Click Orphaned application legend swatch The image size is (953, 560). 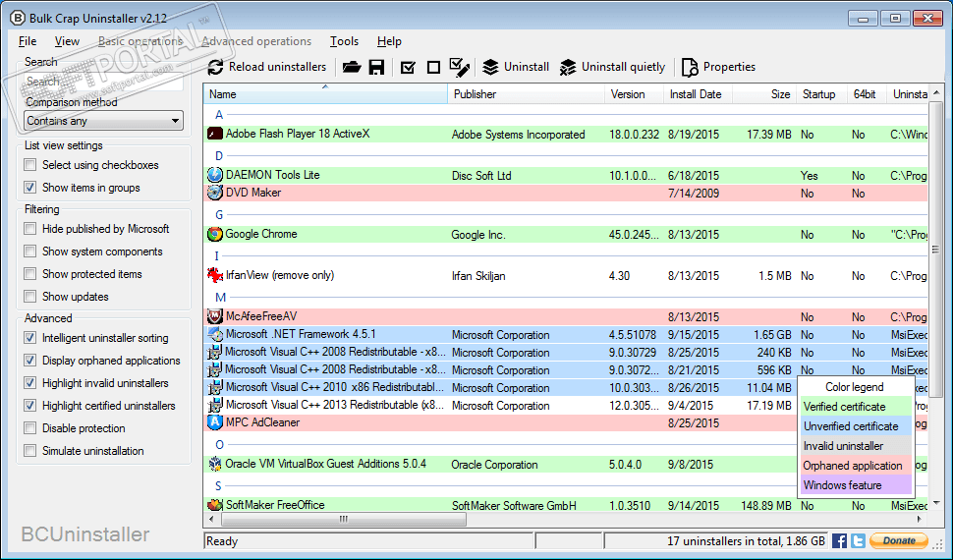tap(857, 466)
